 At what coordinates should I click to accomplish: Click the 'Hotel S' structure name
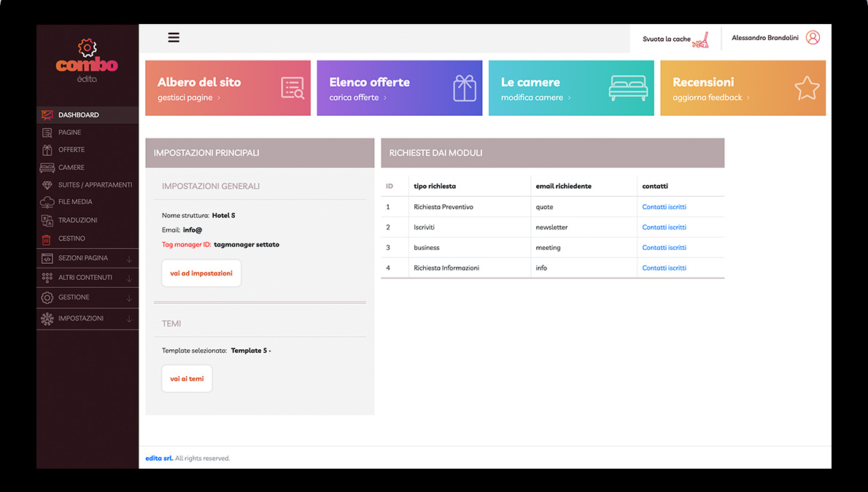pyautogui.click(x=224, y=216)
